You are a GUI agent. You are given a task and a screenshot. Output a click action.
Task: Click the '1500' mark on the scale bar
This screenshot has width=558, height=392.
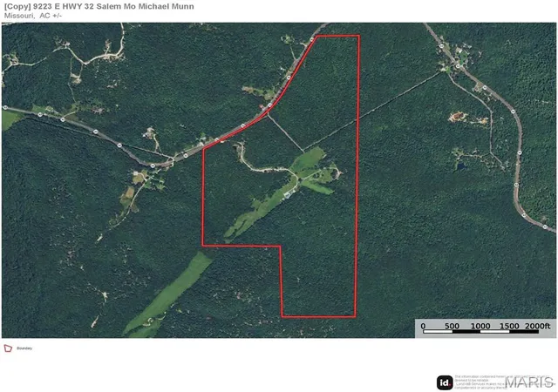click(509, 326)
